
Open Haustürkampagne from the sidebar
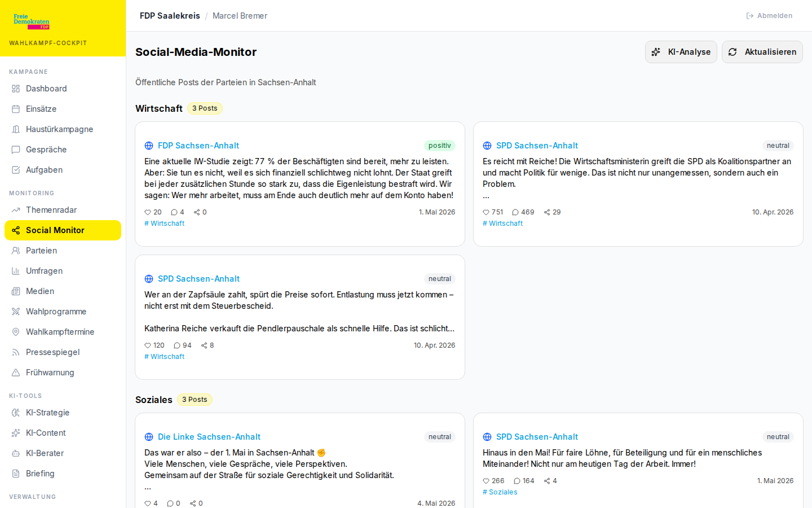(x=63, y=129)
